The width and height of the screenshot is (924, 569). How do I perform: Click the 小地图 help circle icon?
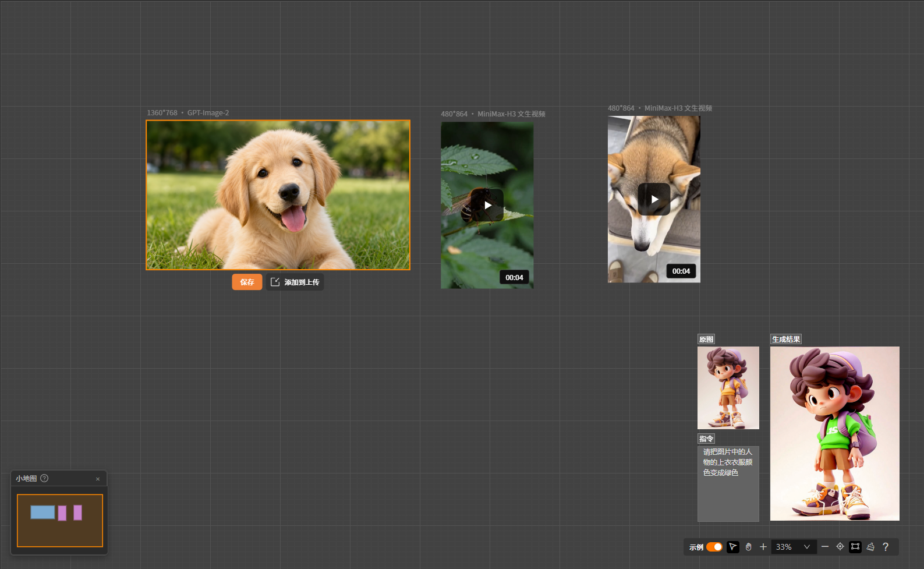(x=44, y=478)
